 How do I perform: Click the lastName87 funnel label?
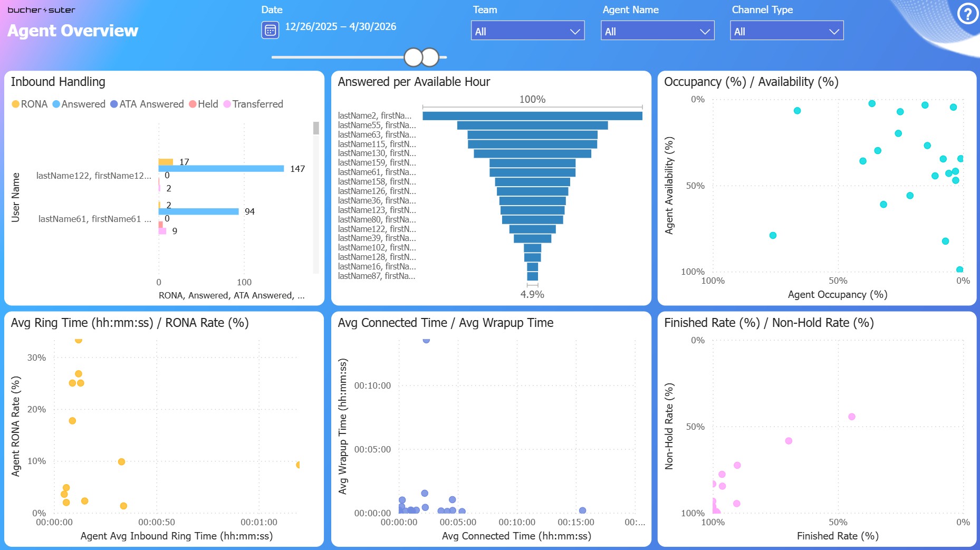[377, 276]
